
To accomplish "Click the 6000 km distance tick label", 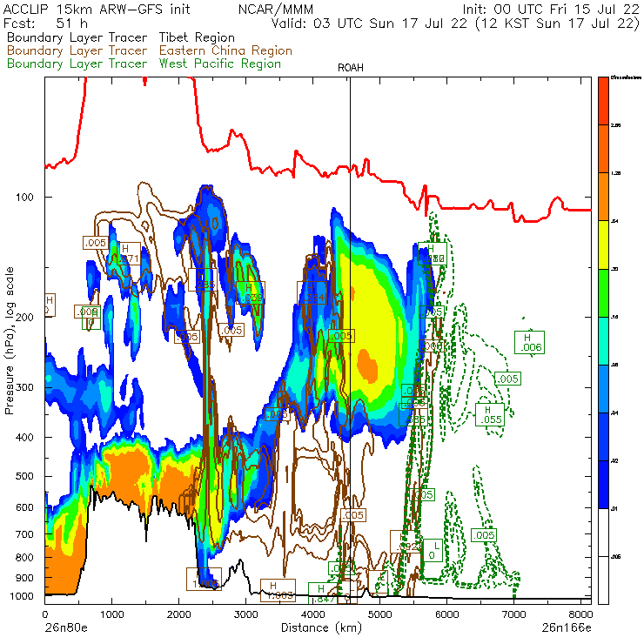I will (x=446, y=614).
